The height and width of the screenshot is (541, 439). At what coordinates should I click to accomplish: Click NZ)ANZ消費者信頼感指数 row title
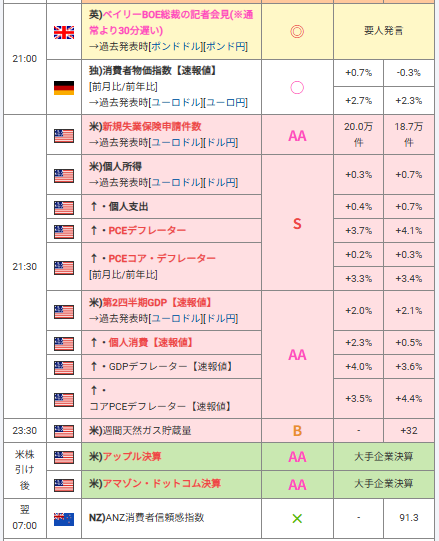point(147,518)
